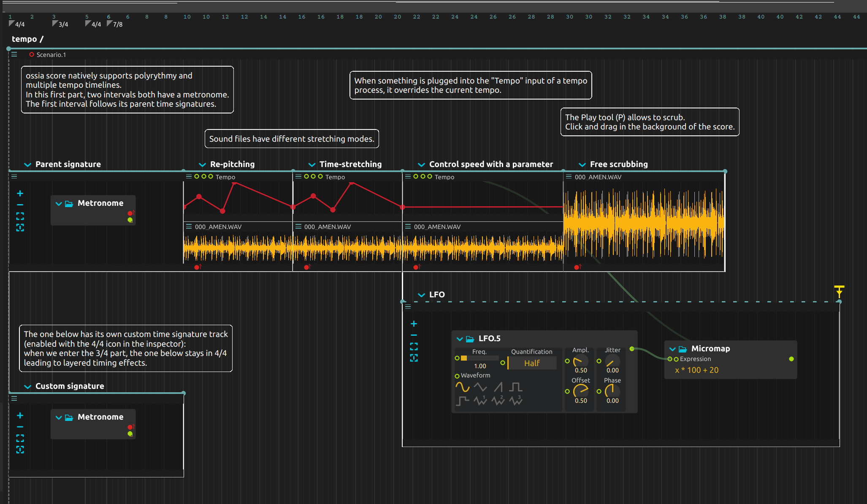Toggle the green port on the Metronome box
The image size is (867, 504).
[x=130, y=220]
